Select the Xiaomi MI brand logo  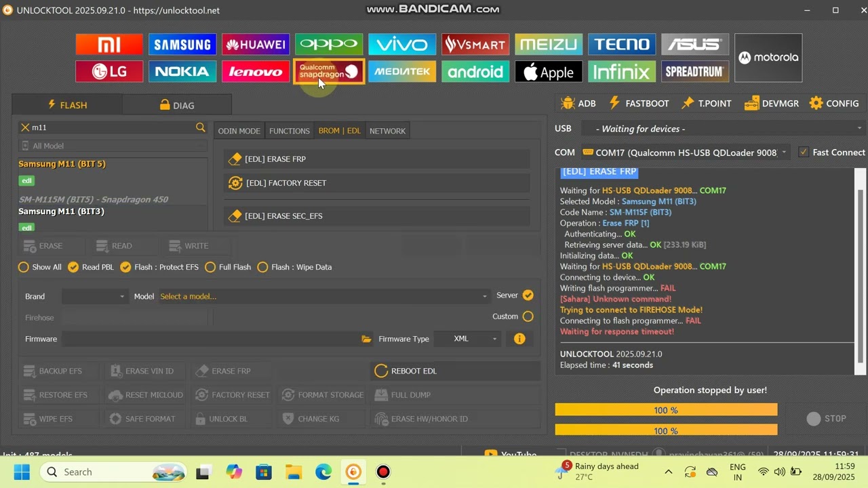tap(109, 45)
